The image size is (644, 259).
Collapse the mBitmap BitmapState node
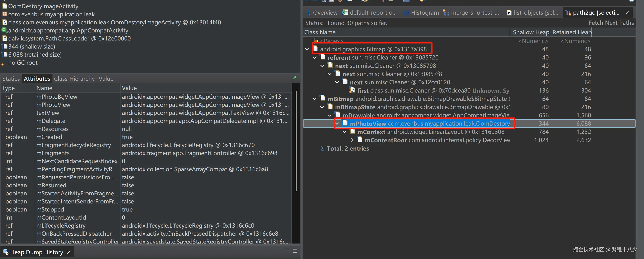pos(315,99)
